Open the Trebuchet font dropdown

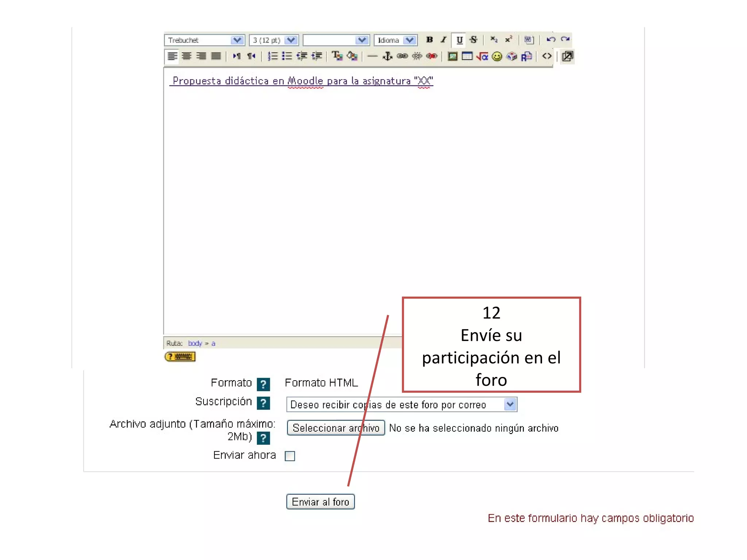point(237,40)
